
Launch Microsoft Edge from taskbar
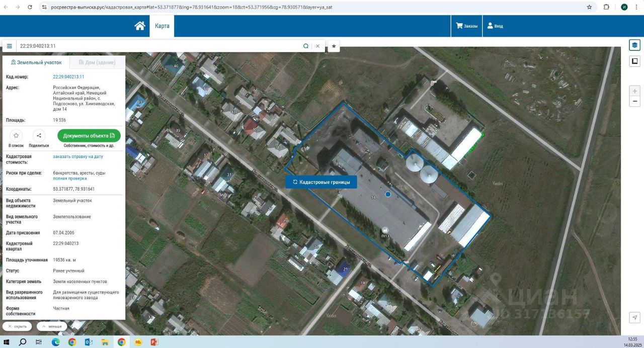[55, 342]
